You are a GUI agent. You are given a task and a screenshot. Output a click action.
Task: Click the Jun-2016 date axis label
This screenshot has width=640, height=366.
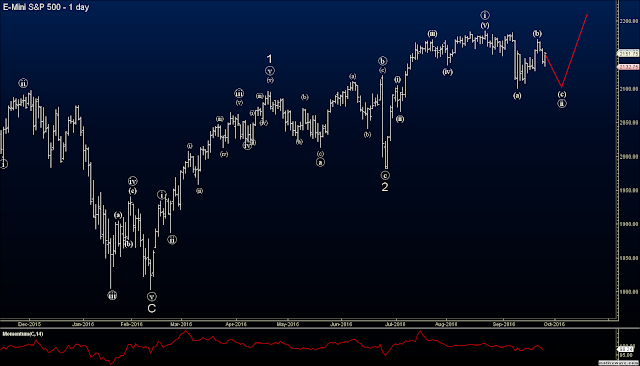341,324
